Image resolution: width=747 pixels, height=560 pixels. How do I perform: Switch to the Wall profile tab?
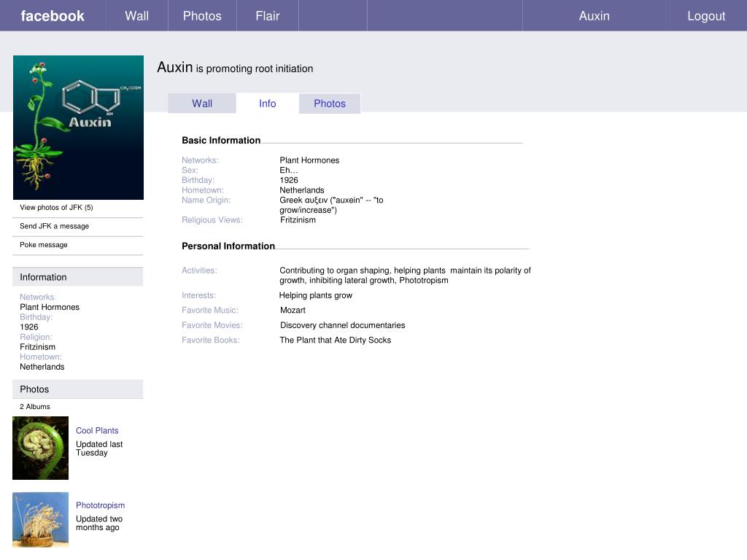[x=202, y=104]
